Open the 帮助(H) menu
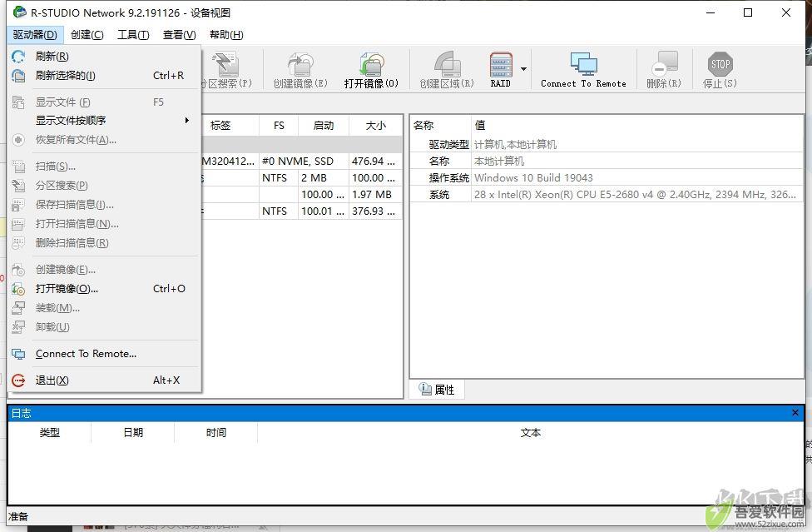 226,35
